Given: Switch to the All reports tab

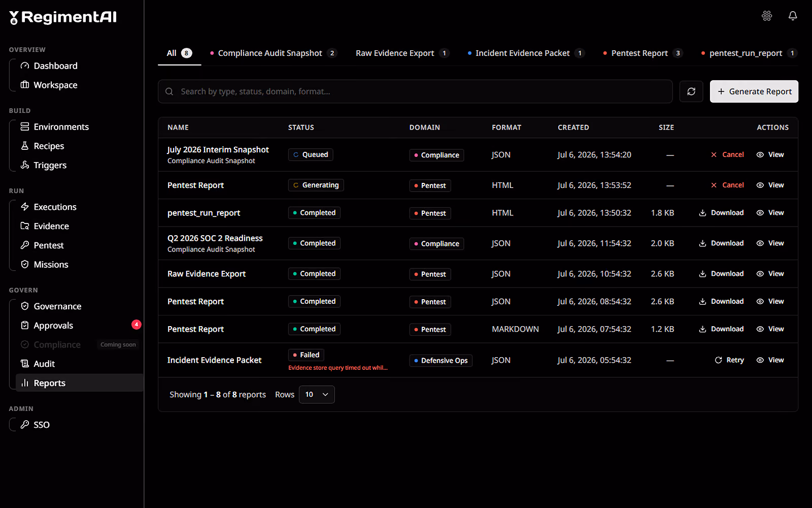Looking at the screenshot, I should click(x=179, y=53).
